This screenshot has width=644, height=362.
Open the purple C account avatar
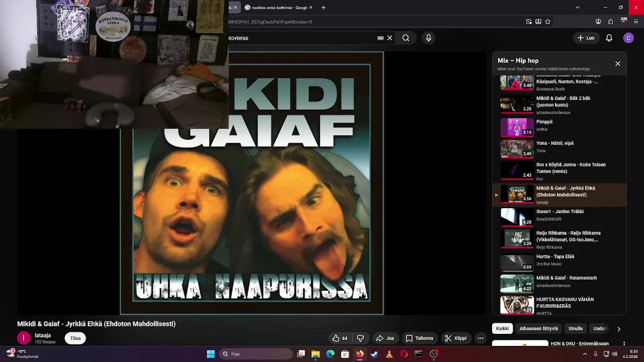pyautogui.click(x=628, y=38)
